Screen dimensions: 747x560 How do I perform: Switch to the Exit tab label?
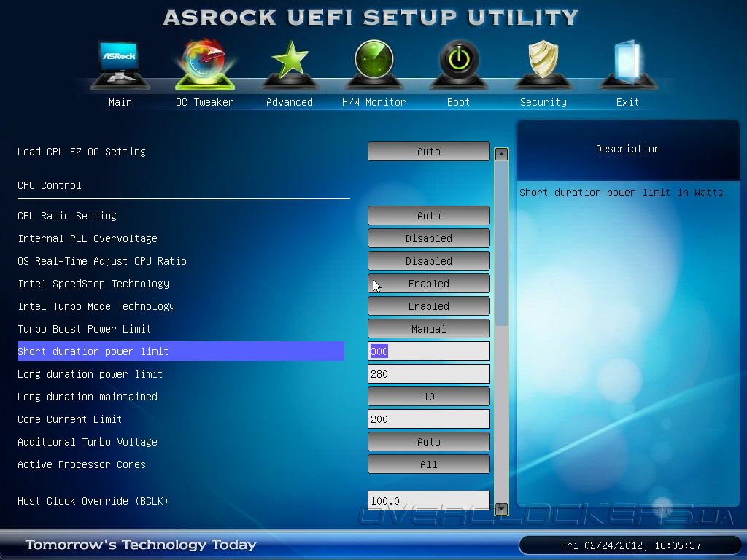coord(627,102)
